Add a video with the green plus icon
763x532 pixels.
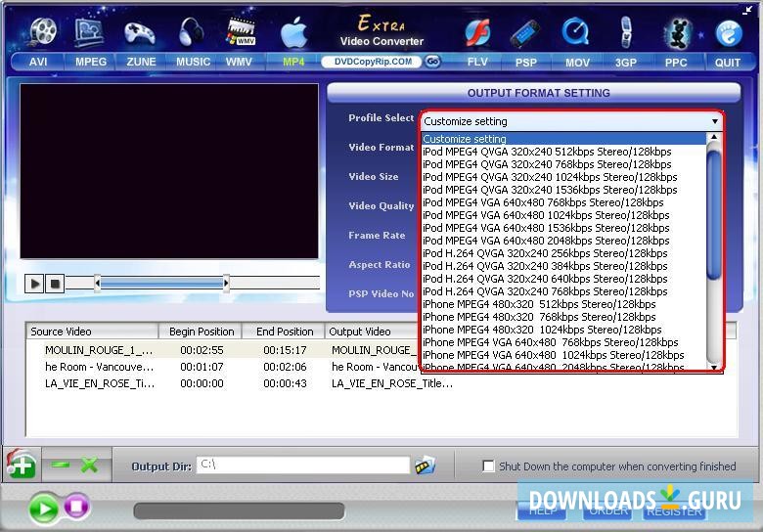[x=21, y=465]
